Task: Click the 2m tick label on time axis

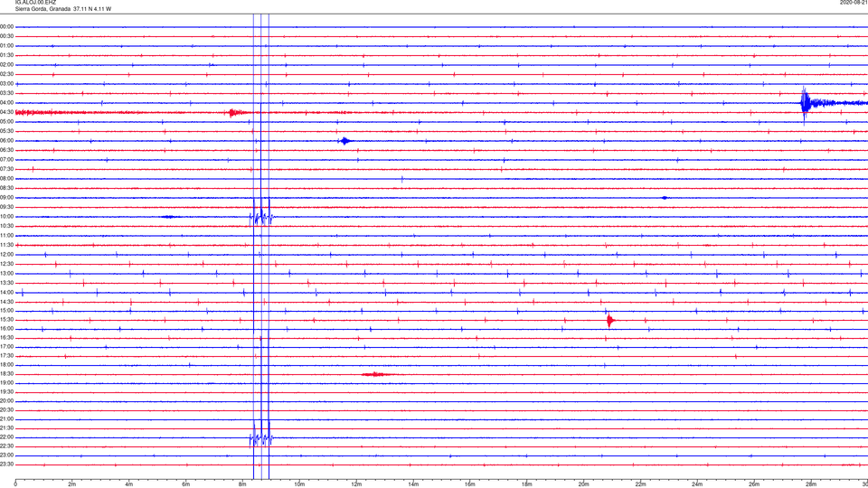Action: 72,484
